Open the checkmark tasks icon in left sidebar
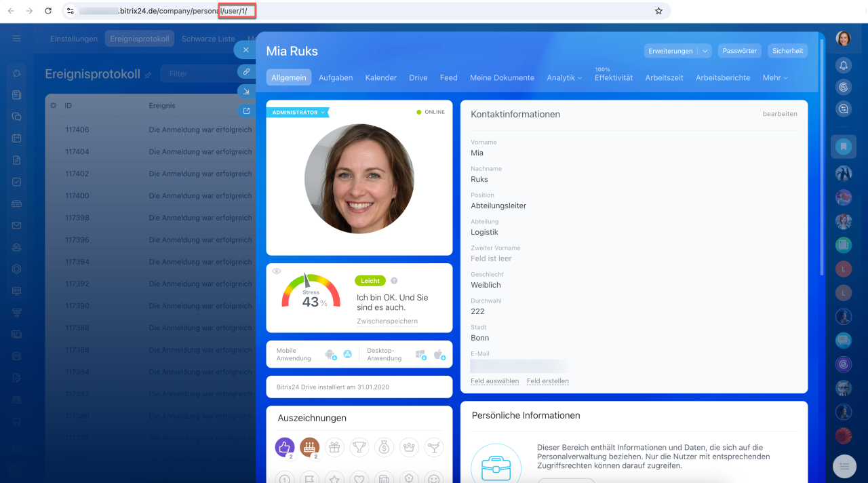The width and height of the screenshot is (868, 483). point(17,182)
